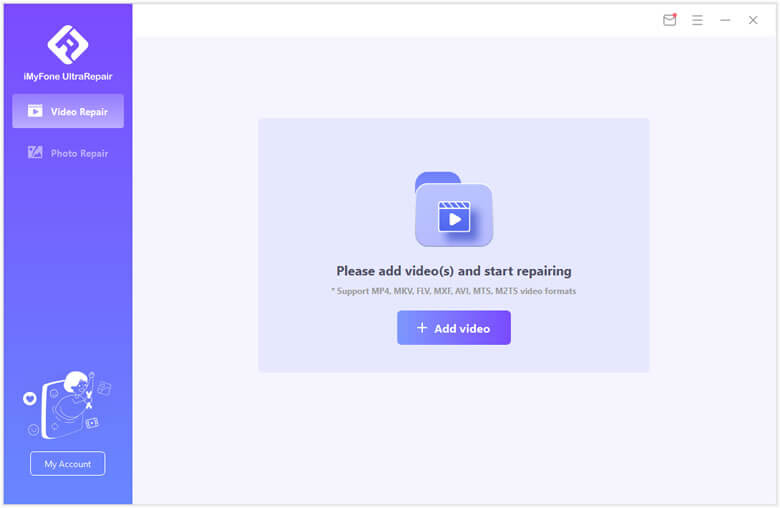Click the heart icon in sidebar illustration

[30, 398]
